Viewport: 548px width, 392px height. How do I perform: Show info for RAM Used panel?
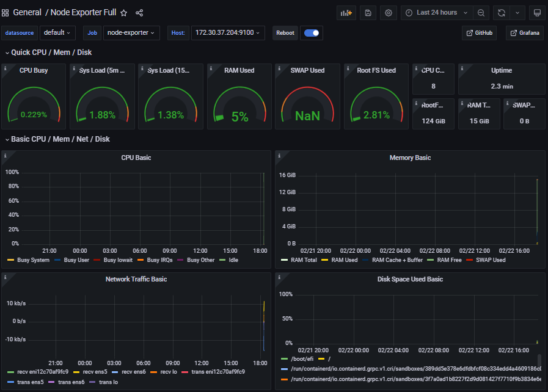[211, 68]
